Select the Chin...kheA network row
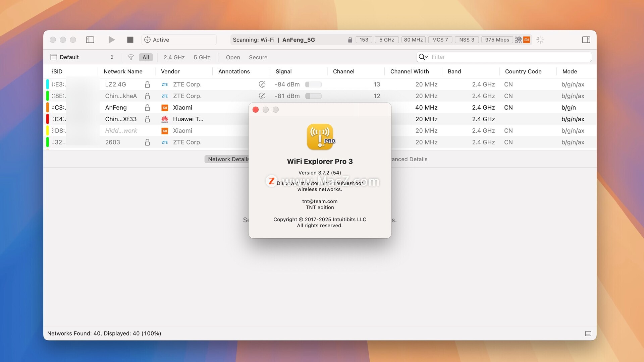 [320, 96]
